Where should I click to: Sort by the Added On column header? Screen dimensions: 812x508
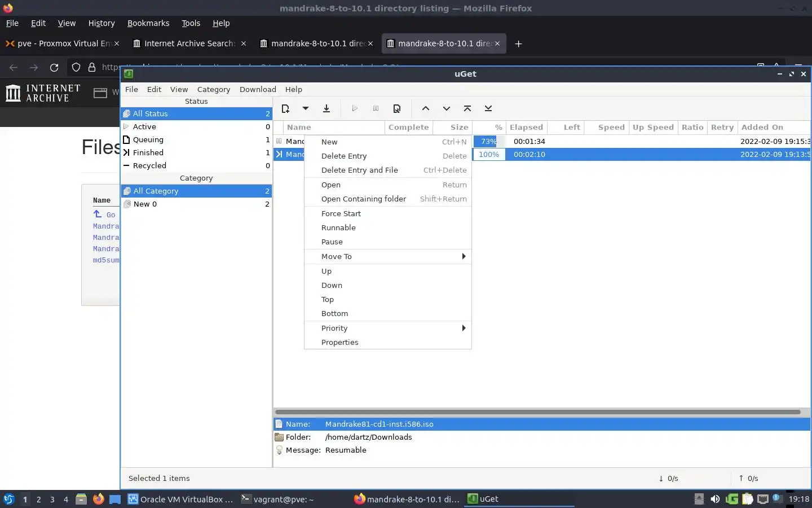pos(774,127)
